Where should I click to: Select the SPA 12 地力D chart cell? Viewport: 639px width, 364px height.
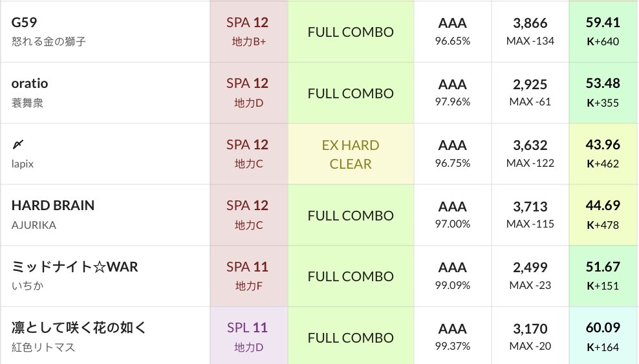(x=248, y=92)
